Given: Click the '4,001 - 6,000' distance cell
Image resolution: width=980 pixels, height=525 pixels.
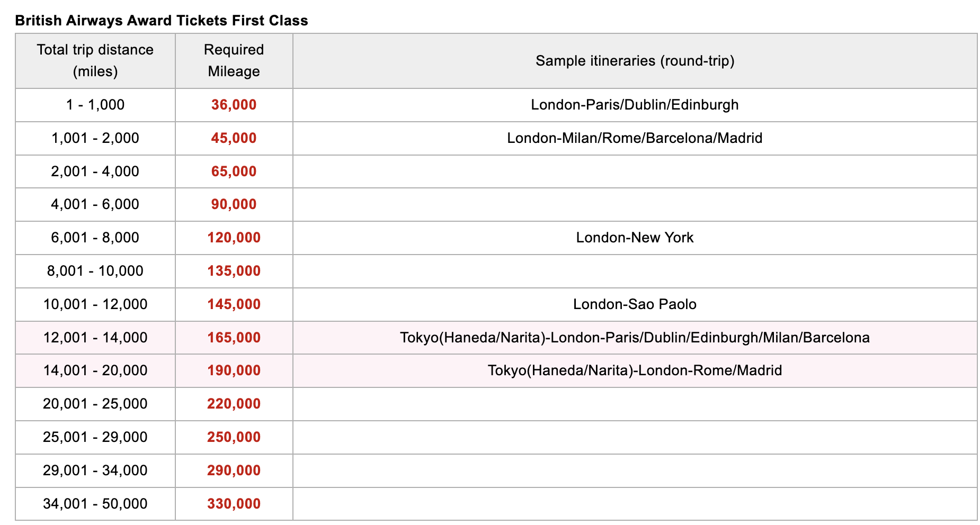Looking at the screenshot, I should coord(95,204).
